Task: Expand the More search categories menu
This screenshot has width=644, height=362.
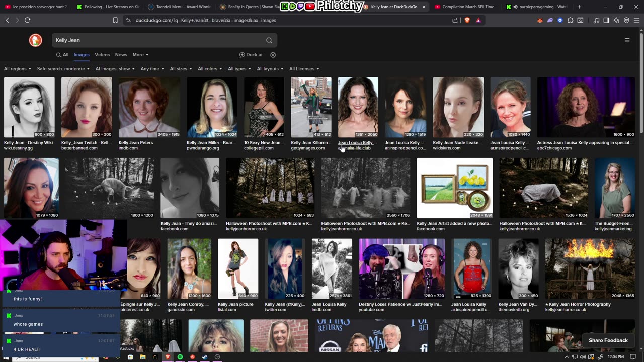Action: pyautogui.click(x=140, y=55)
